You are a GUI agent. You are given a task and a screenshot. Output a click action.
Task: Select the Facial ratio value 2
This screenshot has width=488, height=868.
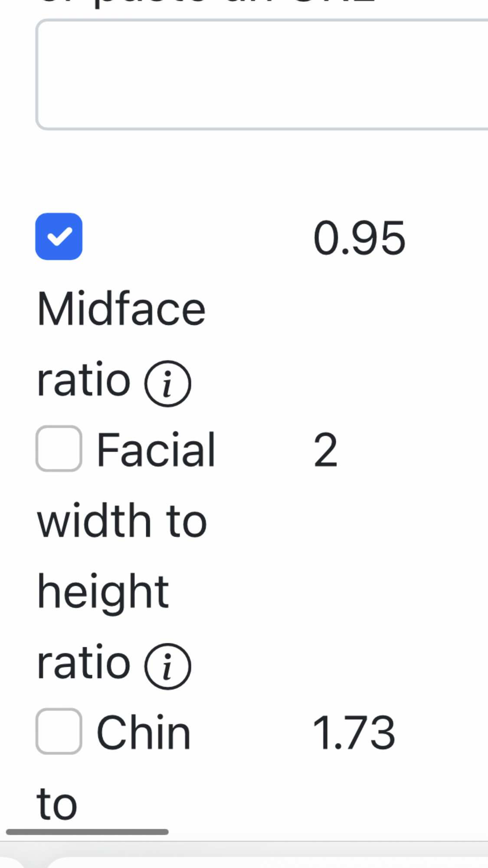pos(325,450)
